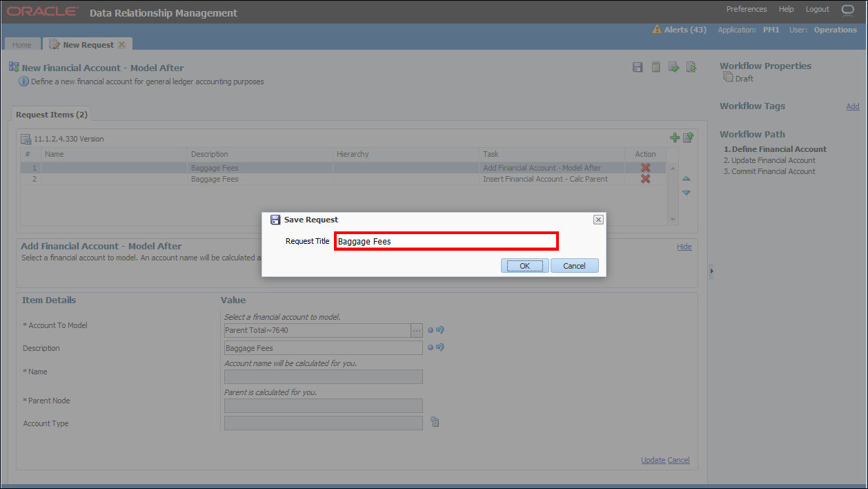Click the undo icon beside Account To Model
Viewport: 868px width, 489px height.
(x=440, y=329)
